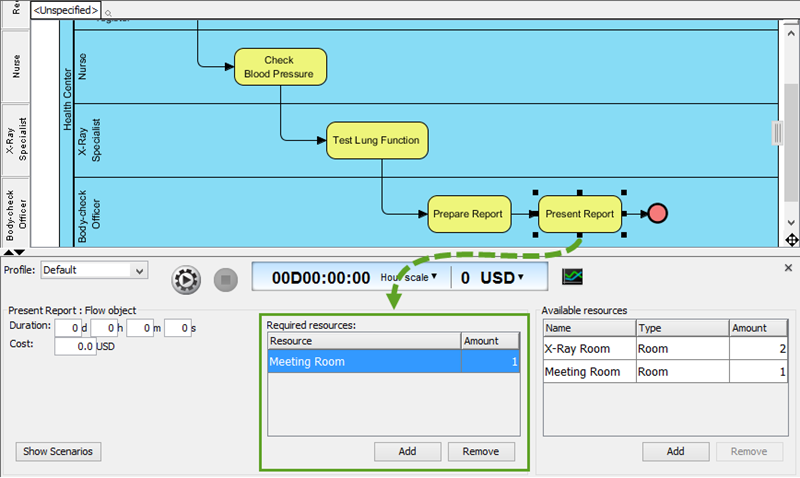Close the simulation panel
The width and height of the screenshot is (800, 478).
pos(788,267)
